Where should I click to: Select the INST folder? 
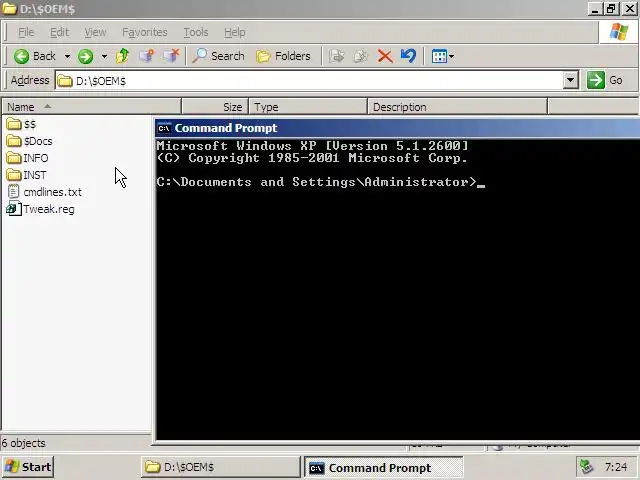[27, 175]
